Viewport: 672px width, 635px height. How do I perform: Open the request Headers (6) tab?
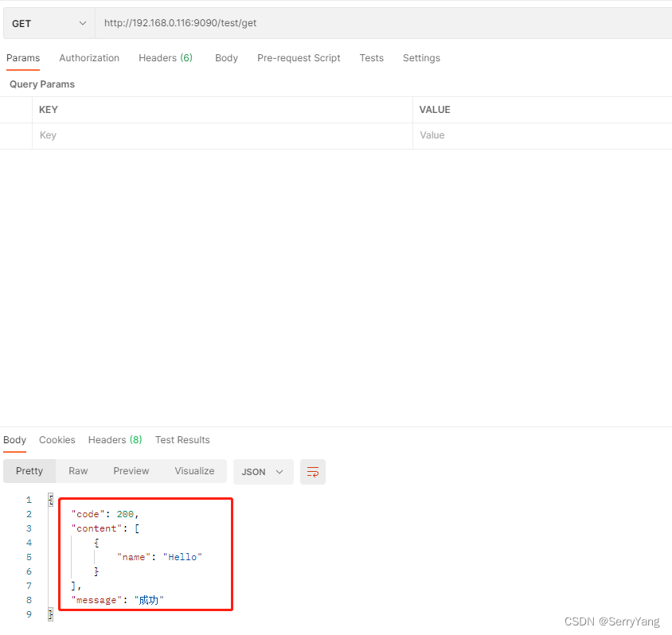pos(166,58)
